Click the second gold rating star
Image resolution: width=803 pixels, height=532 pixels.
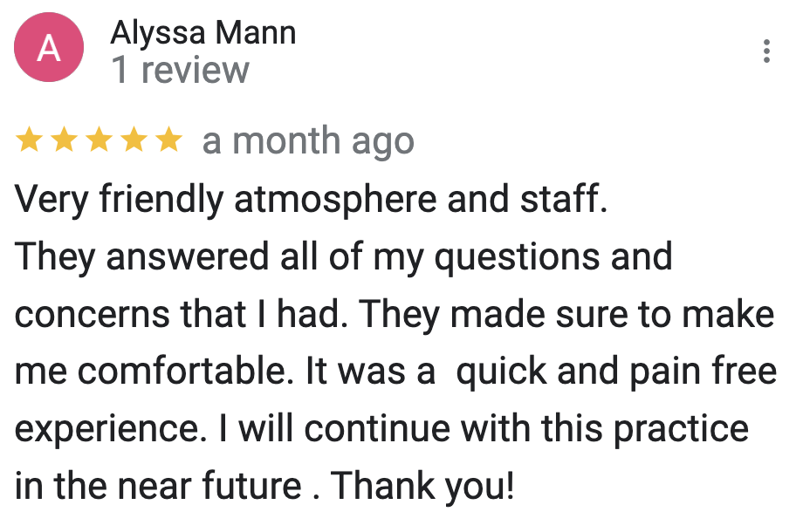(64, 140)
